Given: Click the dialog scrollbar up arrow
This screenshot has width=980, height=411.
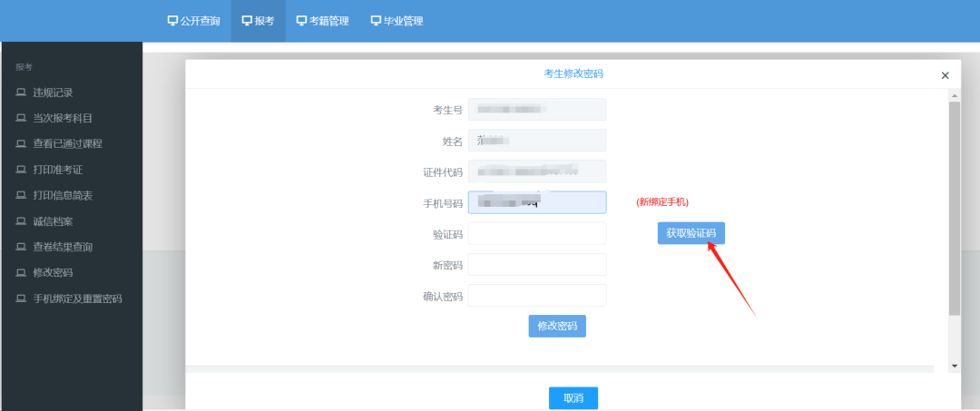Looking at the screenshot, I should pyautogui.click(x=955, y=95).
